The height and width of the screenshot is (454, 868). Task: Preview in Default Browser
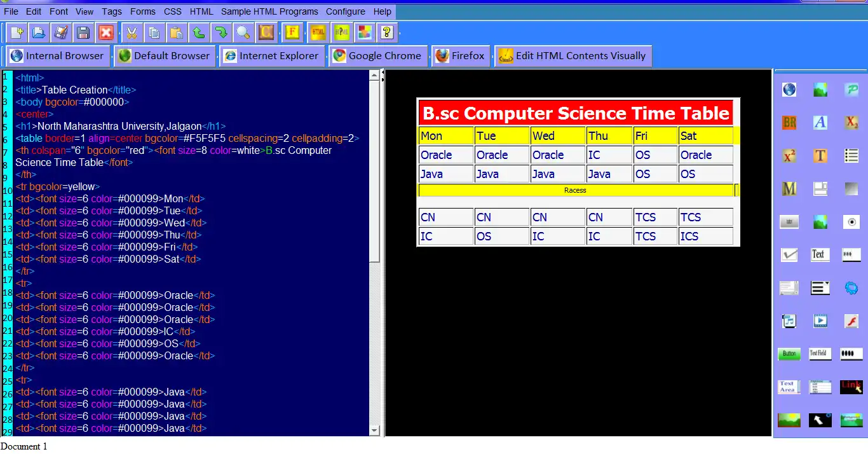pos(165,56)
